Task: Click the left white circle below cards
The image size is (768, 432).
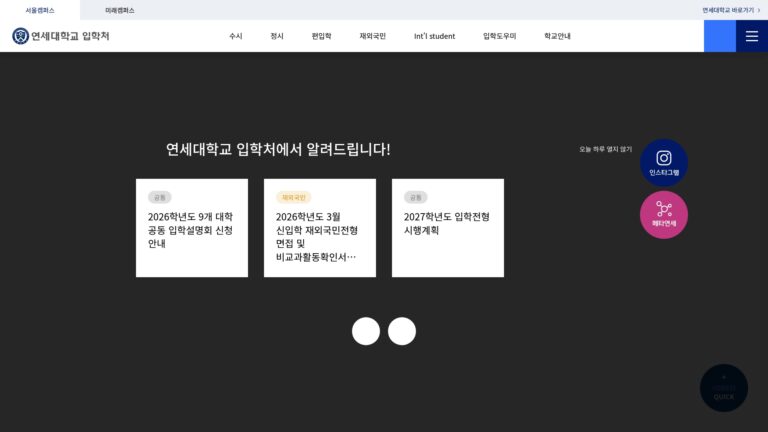Action: [366, 331]
